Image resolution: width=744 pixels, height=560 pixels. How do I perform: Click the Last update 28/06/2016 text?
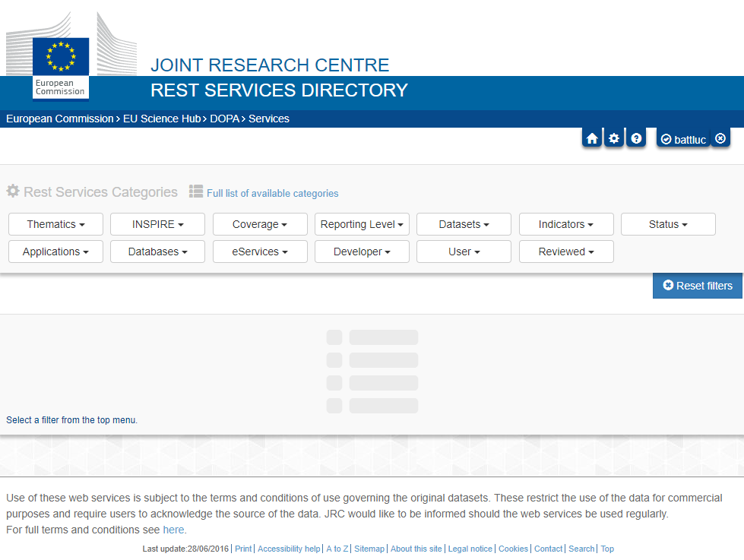coord(185,549)
